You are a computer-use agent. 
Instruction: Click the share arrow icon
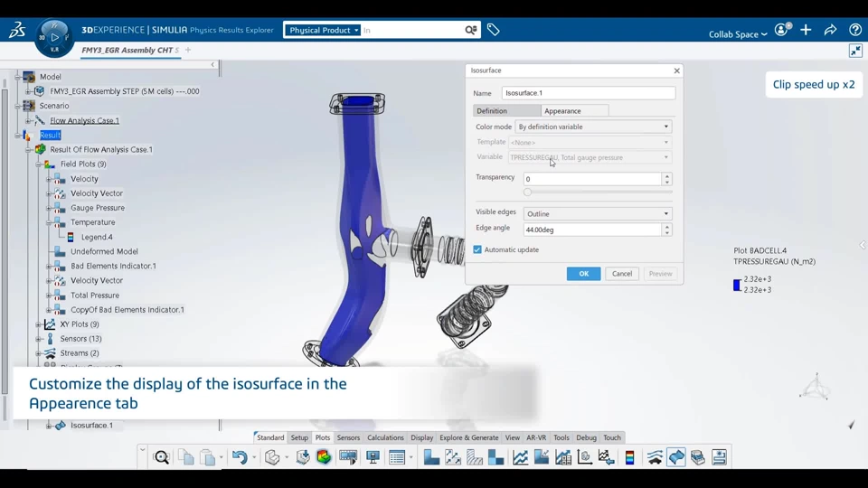(x=830, y=30)
